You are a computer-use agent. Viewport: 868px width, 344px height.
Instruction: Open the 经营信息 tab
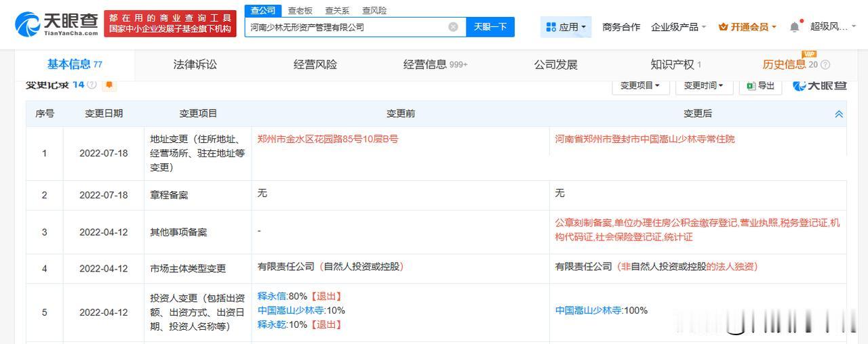(x=435, y=64)
